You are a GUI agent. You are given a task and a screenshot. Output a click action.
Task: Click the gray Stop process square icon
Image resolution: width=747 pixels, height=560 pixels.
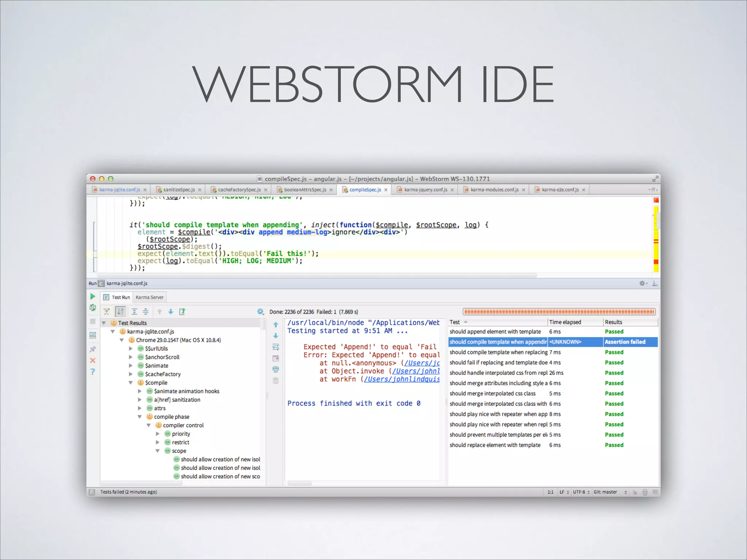pyautogui.click(x=93, y=322)
